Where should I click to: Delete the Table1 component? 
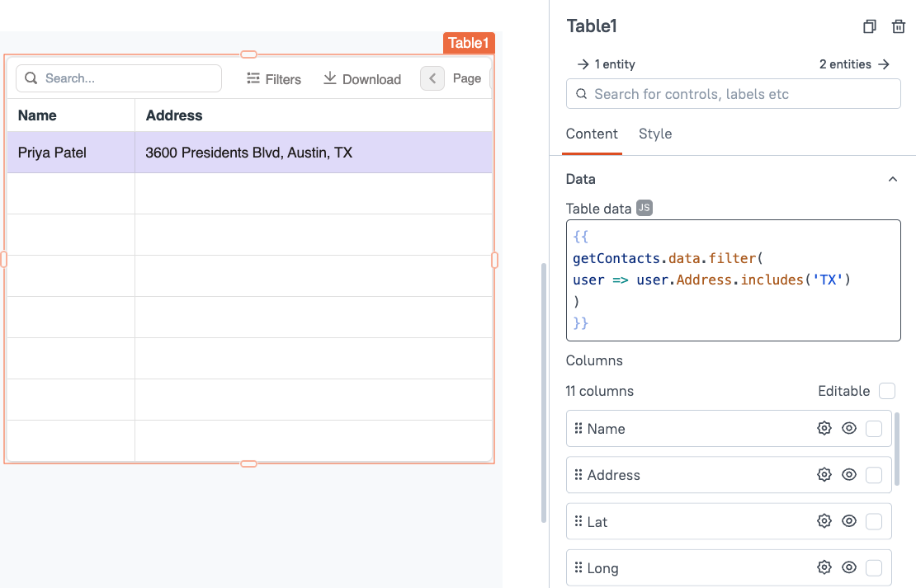click(x=899, y=26)
